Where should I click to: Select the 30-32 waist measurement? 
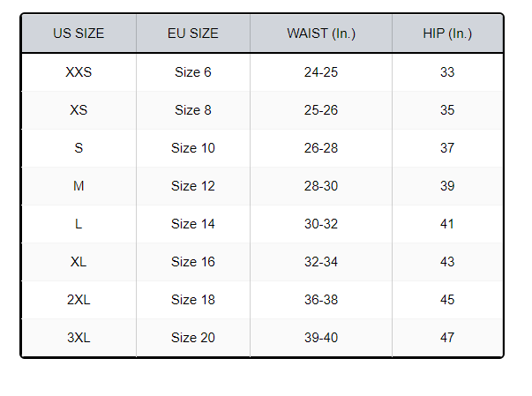click(x=321, y=224)
